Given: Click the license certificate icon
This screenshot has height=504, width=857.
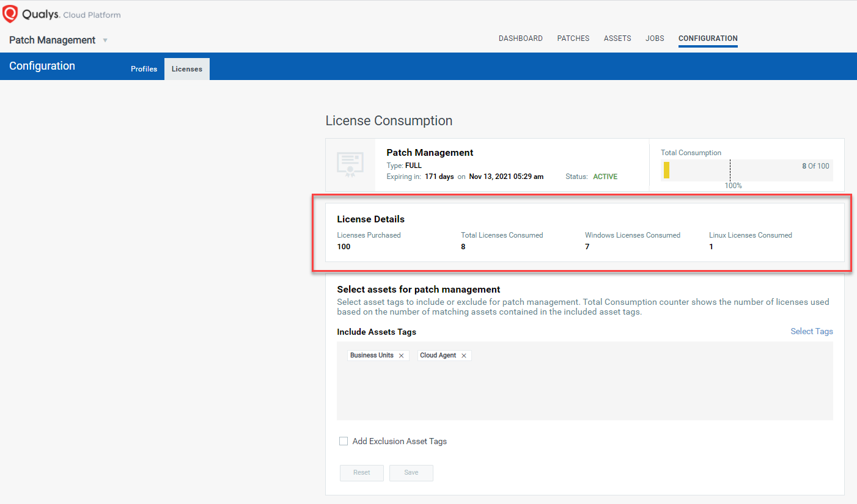Looking at the screenshot, I should click(350, 164).
